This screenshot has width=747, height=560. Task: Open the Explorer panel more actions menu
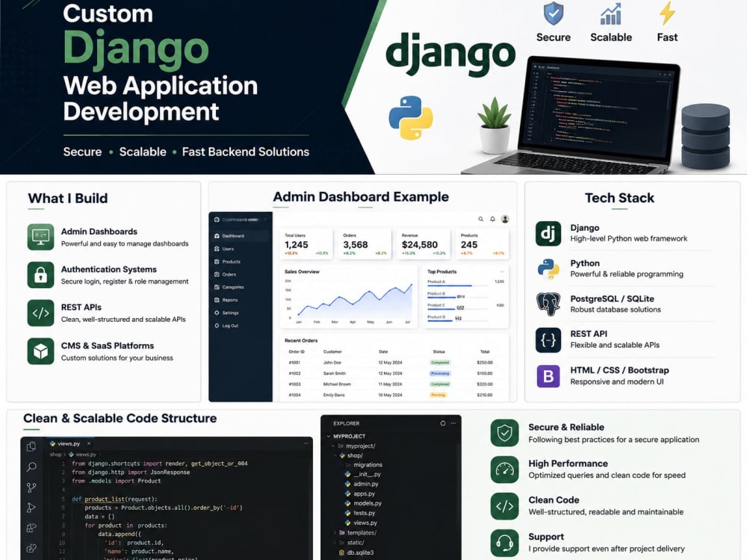click(x=453, y=423)
